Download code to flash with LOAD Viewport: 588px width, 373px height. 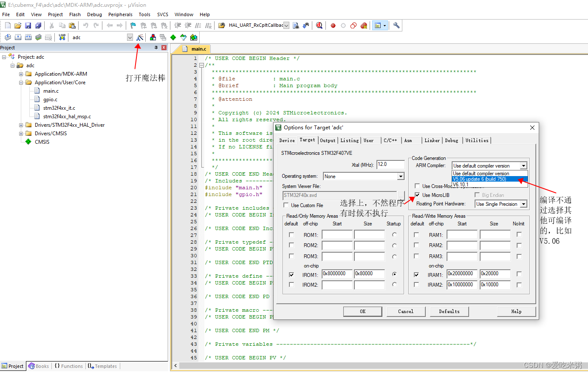click(x=62, y=37)
